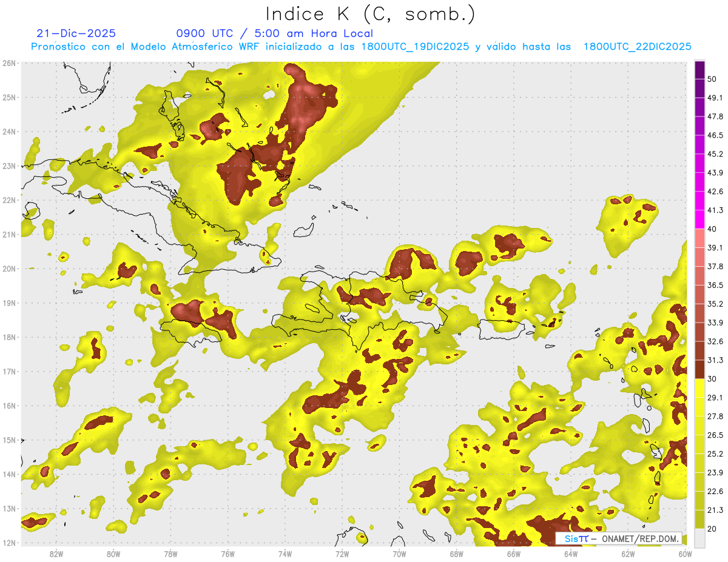The image size is (728, 562).
Task: Click longitude axis label "68W"
Action: 457,554
